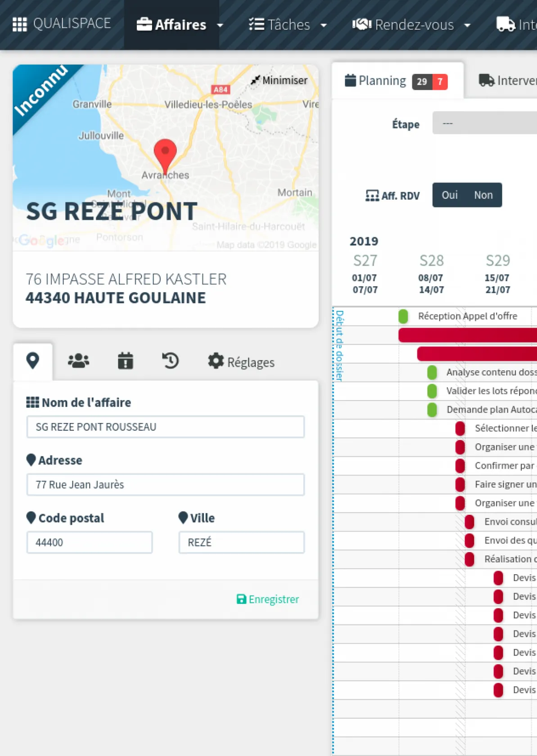This screenshot has height=756, width=537.
Task: Open the location pin tab
Action: tap(33, 361)
